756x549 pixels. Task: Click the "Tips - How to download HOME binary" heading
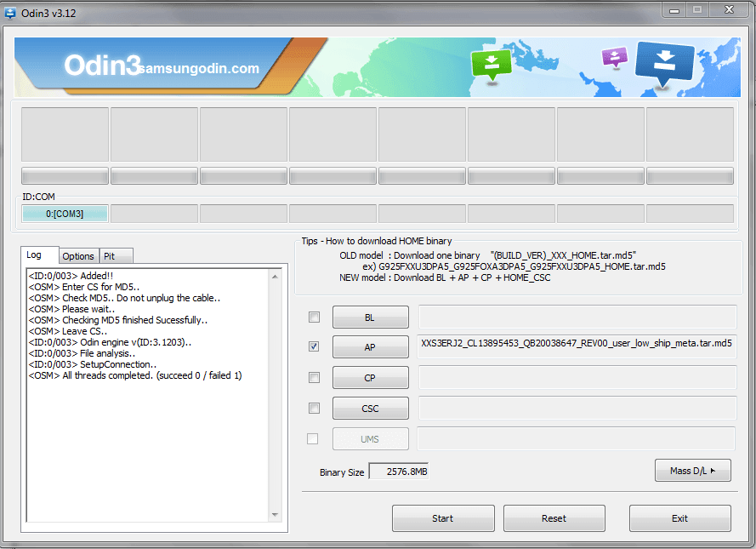click(x=377, y=241)
